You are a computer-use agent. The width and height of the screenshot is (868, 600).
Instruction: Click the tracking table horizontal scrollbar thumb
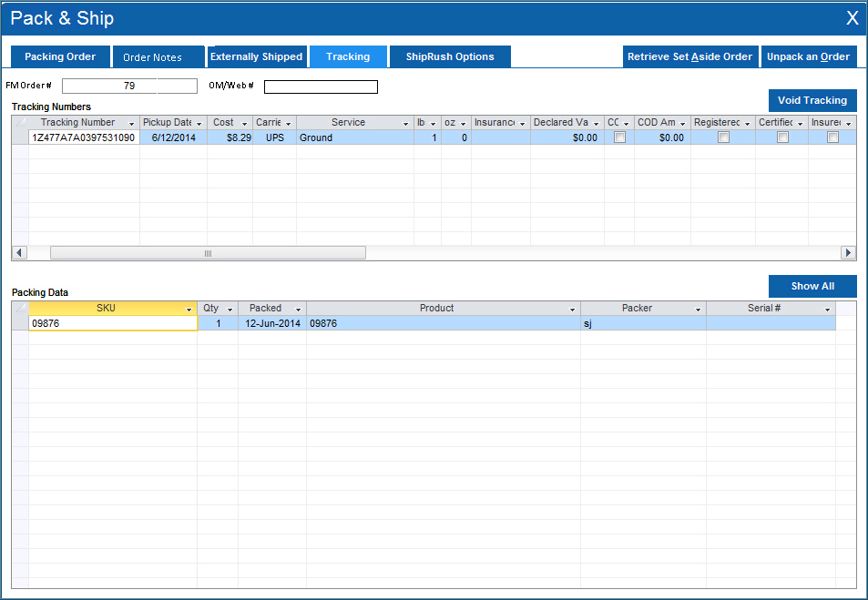coord(208,253)
